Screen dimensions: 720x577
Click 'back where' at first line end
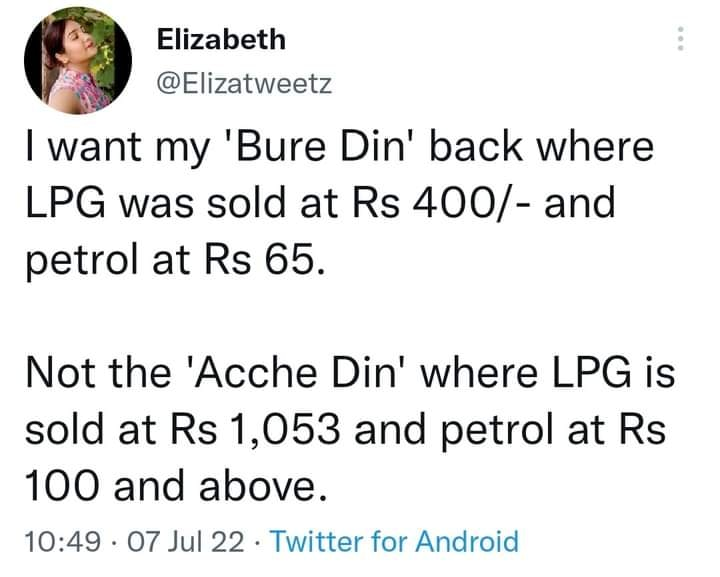tap(541, 147)
